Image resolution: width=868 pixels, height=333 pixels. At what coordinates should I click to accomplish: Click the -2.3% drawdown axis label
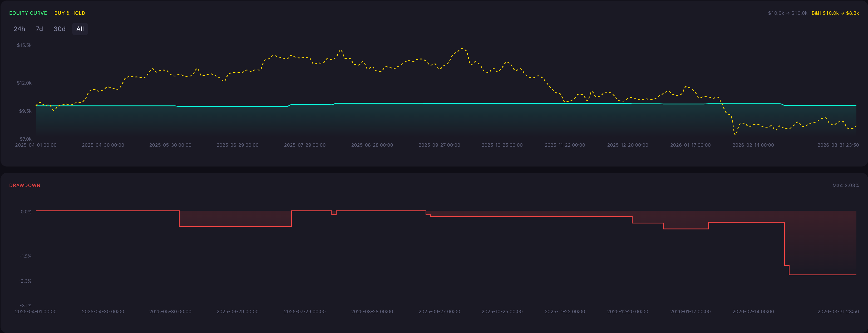pyautogui.click(x=25, y=281)
